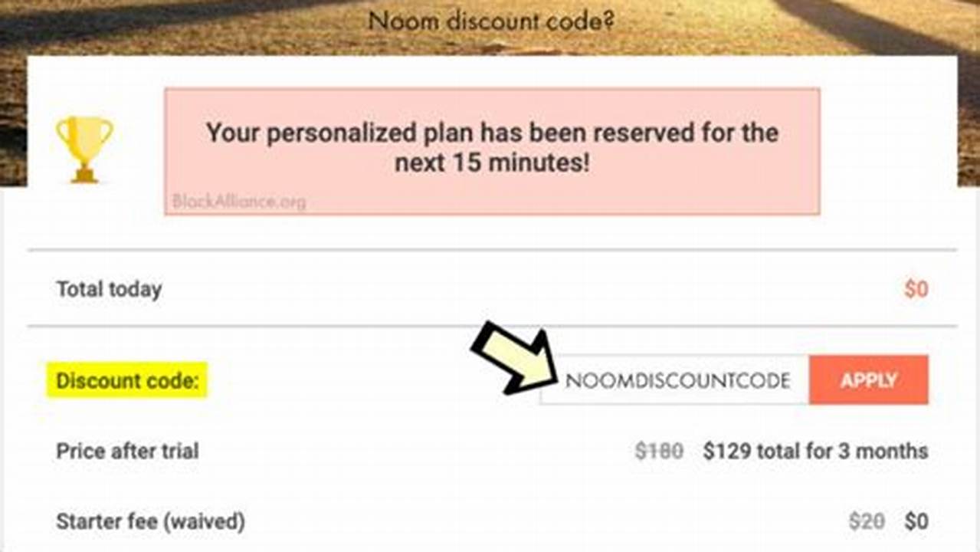
Task: Click the divider line above Total today
Action: pyautogui.click(x=490, y=248)
